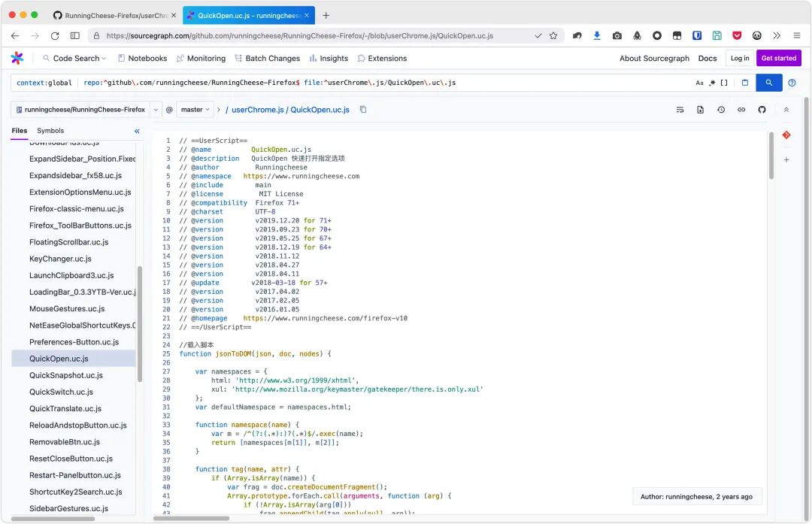Copy the file path to clipboard
The width and height of the screenshot is (812, 524).
pos(363,109)
